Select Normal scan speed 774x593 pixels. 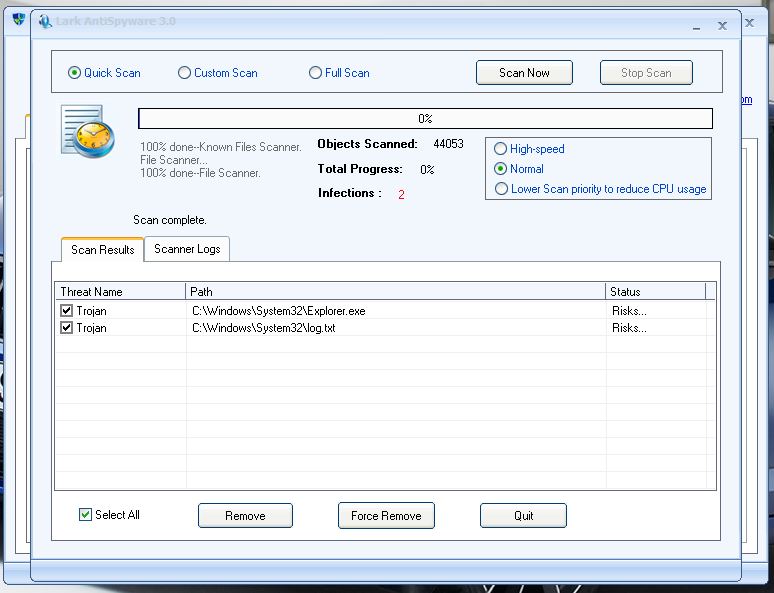coord(501,169)
